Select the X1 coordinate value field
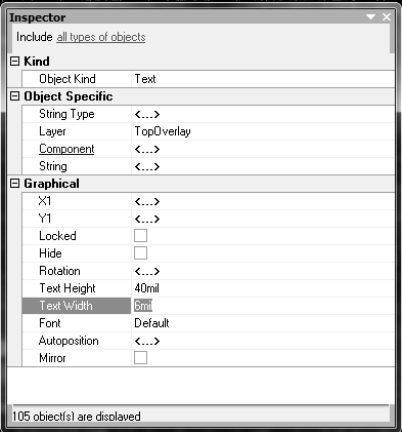Screen dimensions: 402x432 (263, 201)
